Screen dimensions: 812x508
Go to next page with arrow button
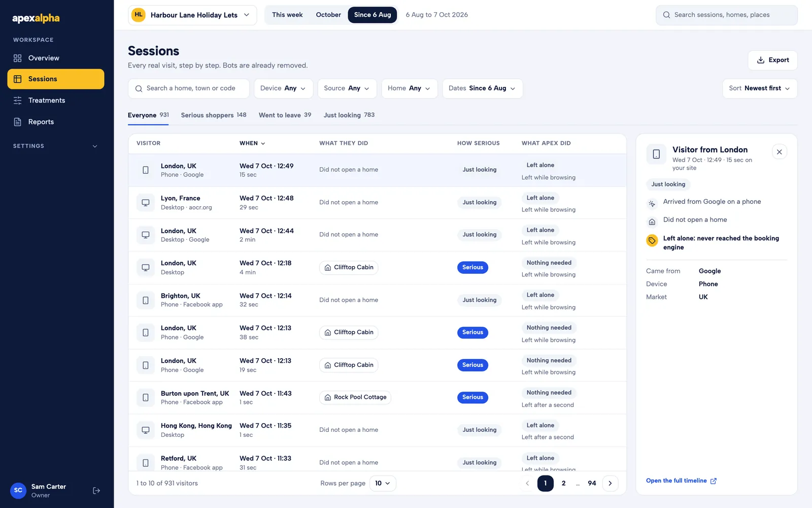(x=610, y=483)
